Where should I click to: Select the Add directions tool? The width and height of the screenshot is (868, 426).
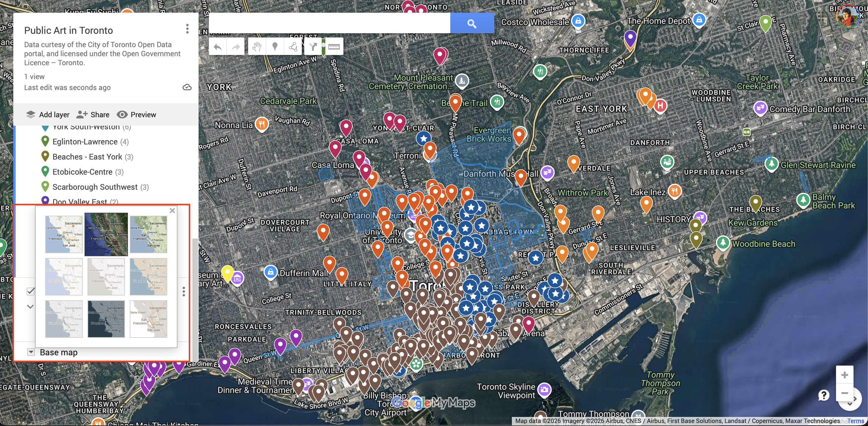pos(313,47)
